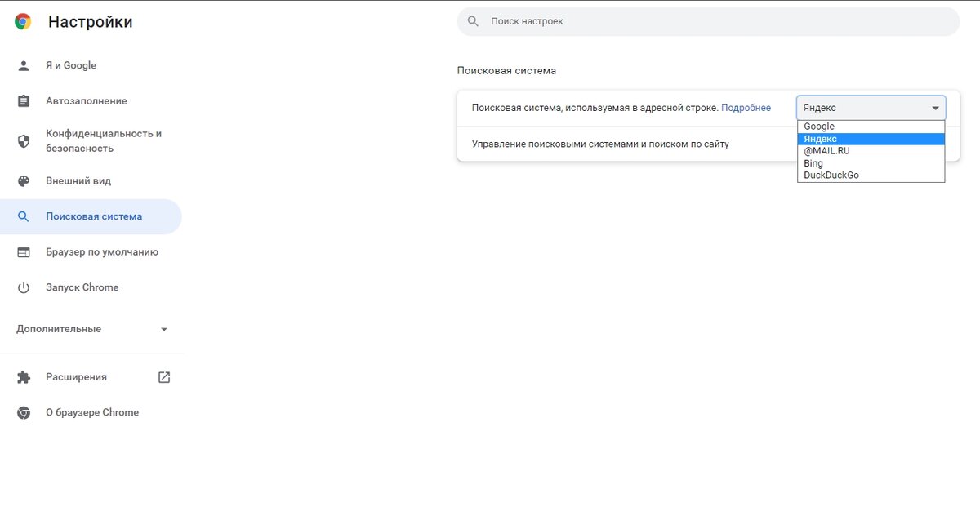Screen dimensions: 980x529
Task: Click the Настройки page title
Action: point(91,22)
